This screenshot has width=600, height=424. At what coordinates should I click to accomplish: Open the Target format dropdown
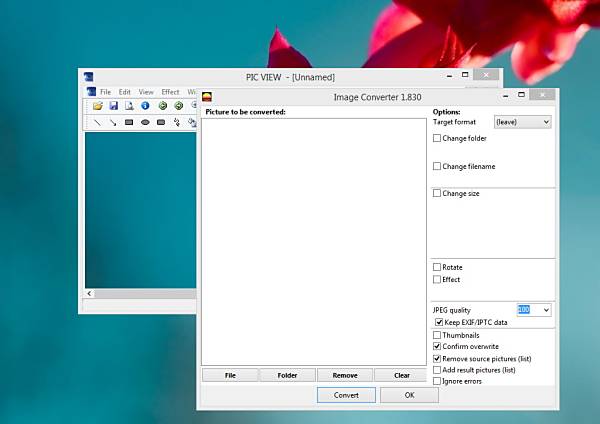[x=522, y=122]
